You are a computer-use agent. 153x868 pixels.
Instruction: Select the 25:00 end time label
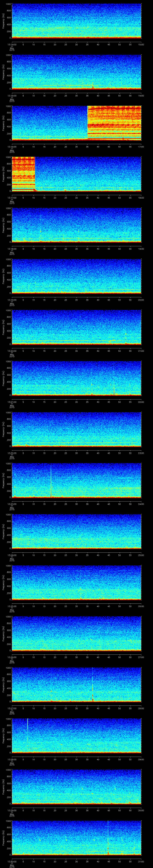141,555
